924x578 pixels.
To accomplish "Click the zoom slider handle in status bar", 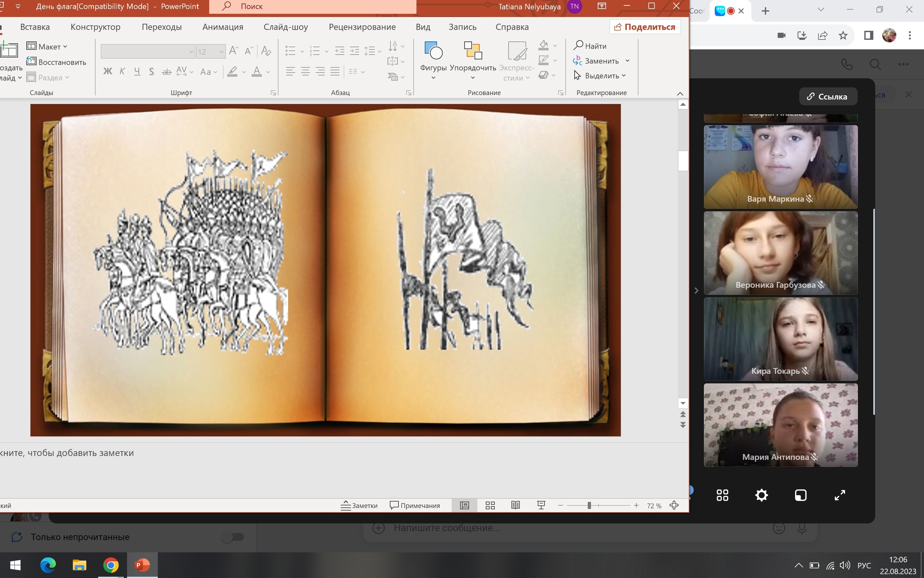I will [x=589, y=505].
